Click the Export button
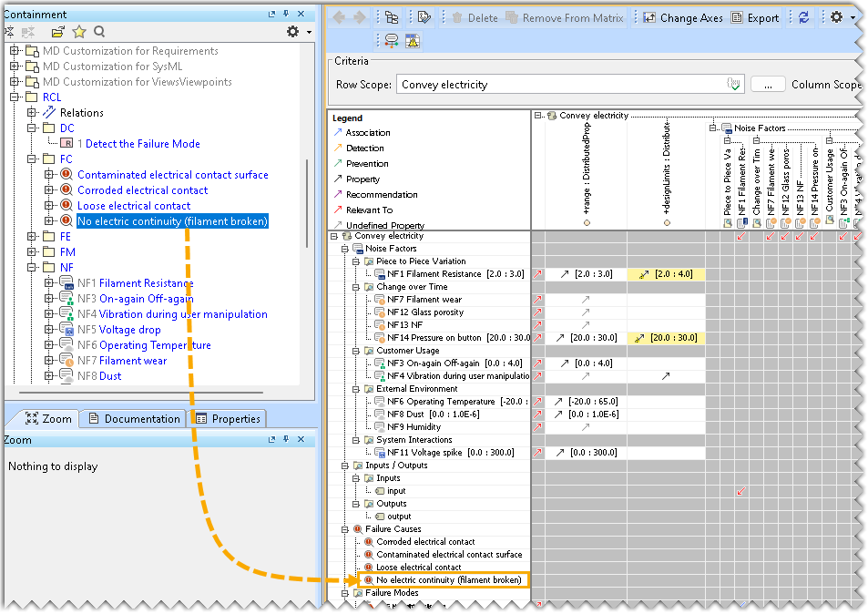868x614 pixels. click(x=755, y=17)
